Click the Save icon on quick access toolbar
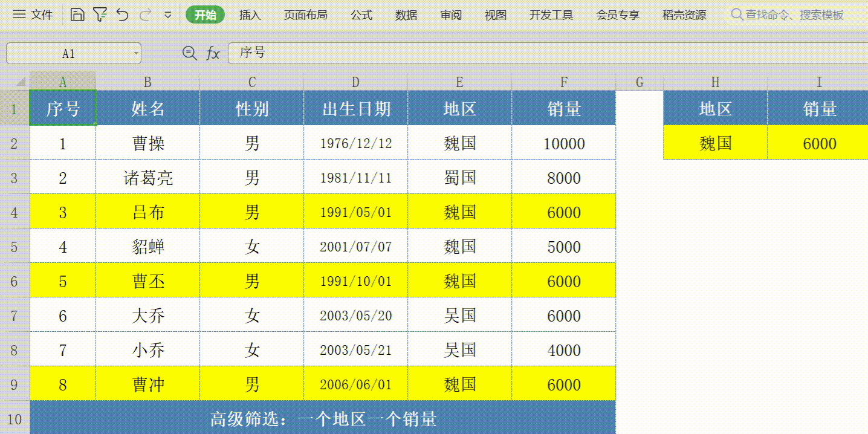868x434 pixels. pos(78,13)
